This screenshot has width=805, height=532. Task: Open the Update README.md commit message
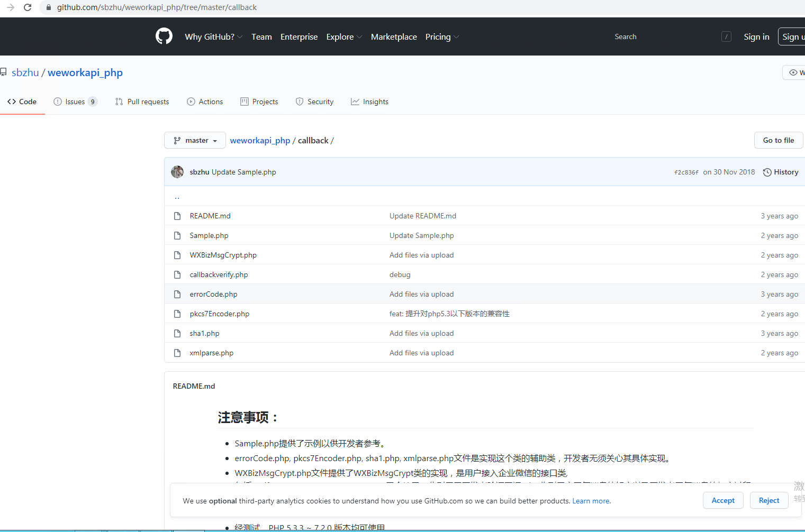point(423,216)
